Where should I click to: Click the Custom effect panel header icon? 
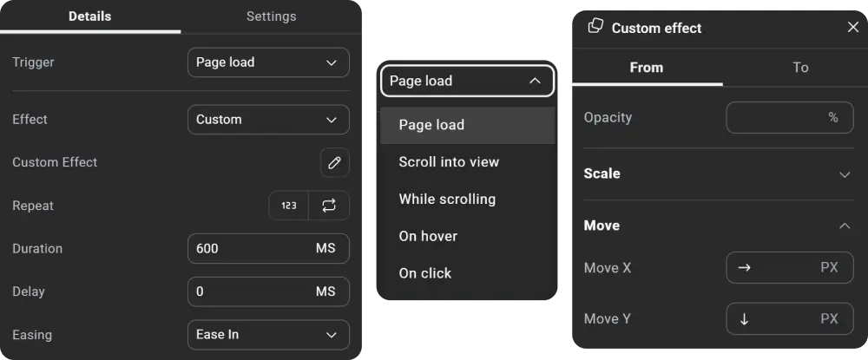595,27
